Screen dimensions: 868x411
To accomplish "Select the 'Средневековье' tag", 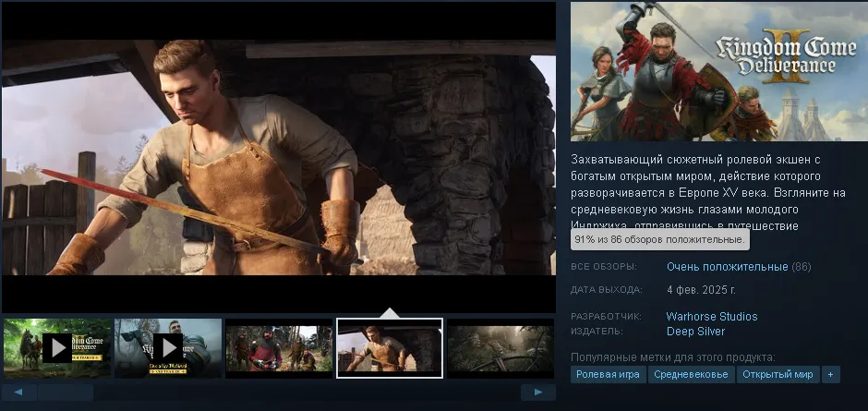I will coord(691,374).
